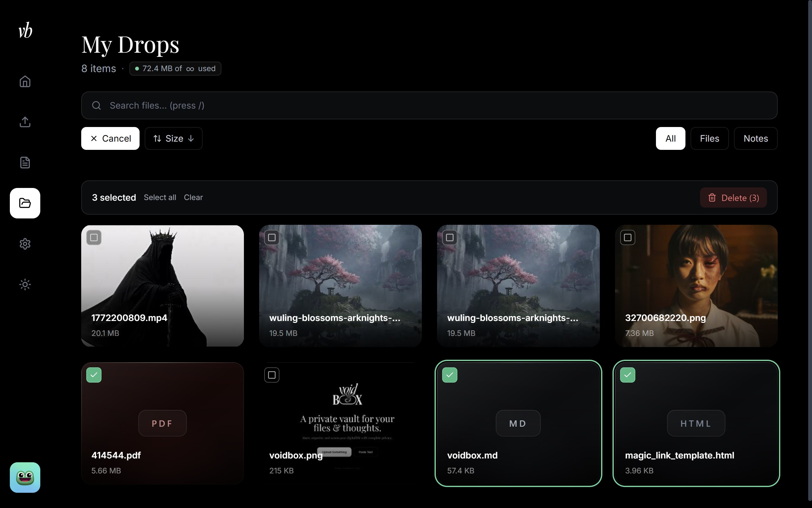Open the Size sort dropdown
Viewport: 812px width, 508px height.
point(174,138)
